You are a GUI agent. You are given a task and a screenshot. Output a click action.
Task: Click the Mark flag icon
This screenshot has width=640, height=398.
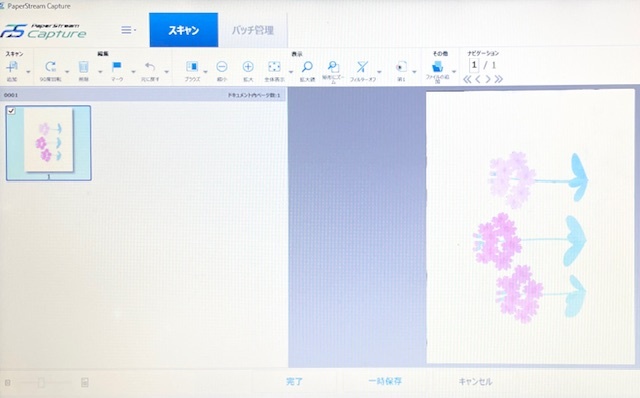117,67
